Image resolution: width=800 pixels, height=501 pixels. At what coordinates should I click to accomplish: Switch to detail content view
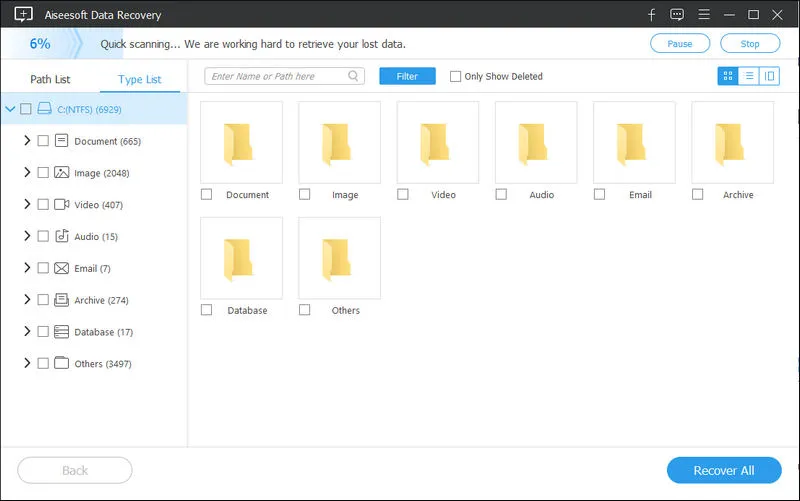769,76
